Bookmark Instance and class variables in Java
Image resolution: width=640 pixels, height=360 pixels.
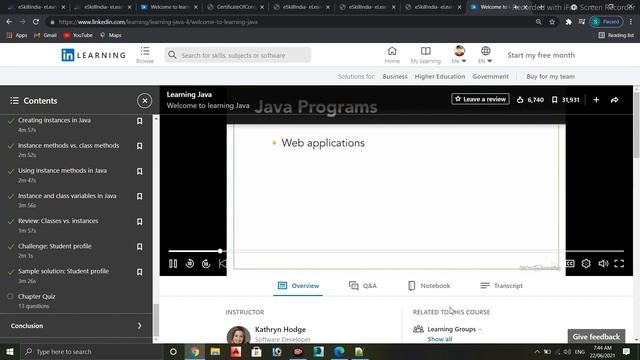click(140, 197)
